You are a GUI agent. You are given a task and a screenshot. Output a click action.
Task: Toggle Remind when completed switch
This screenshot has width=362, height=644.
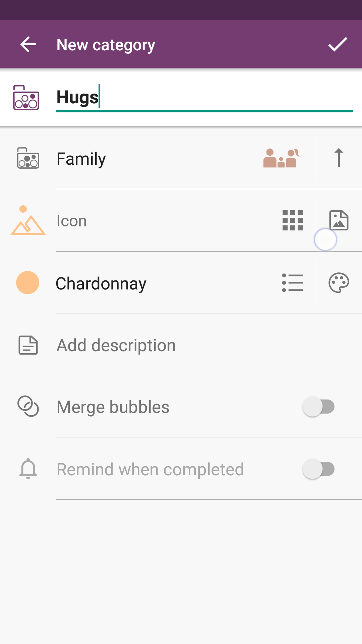point(318,469)
